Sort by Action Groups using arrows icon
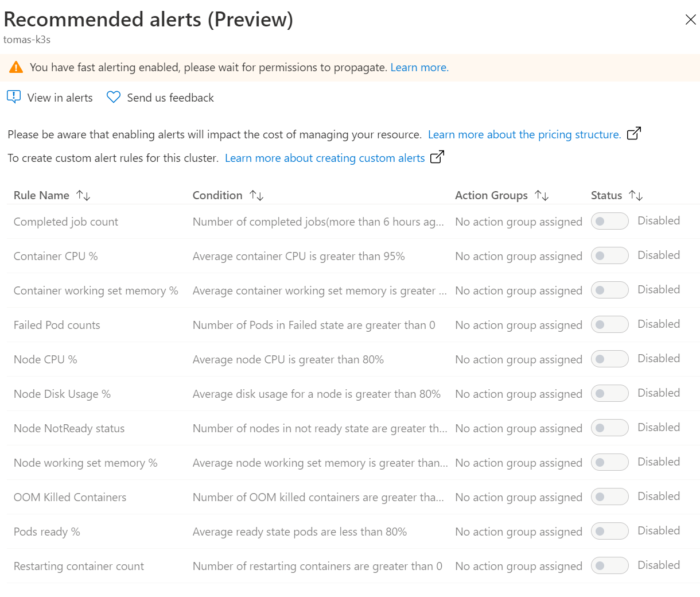 point(542,196)
